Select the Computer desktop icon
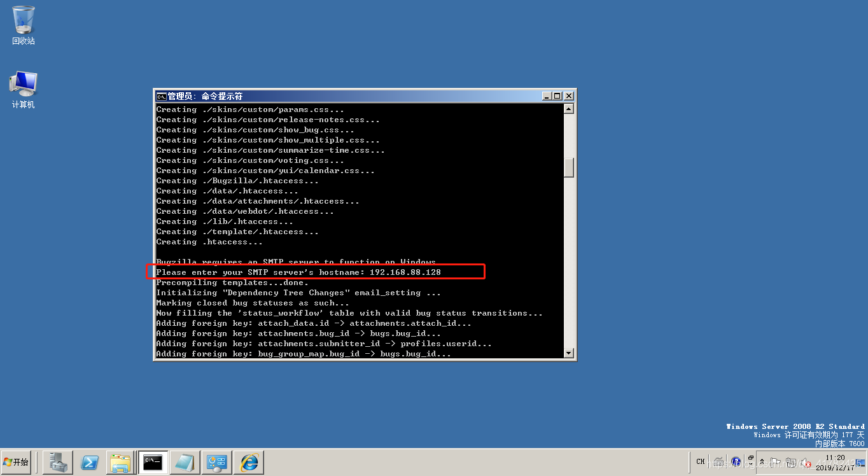Image resolution: width=868 pixels, height=476 pixels. pos(23,89)
